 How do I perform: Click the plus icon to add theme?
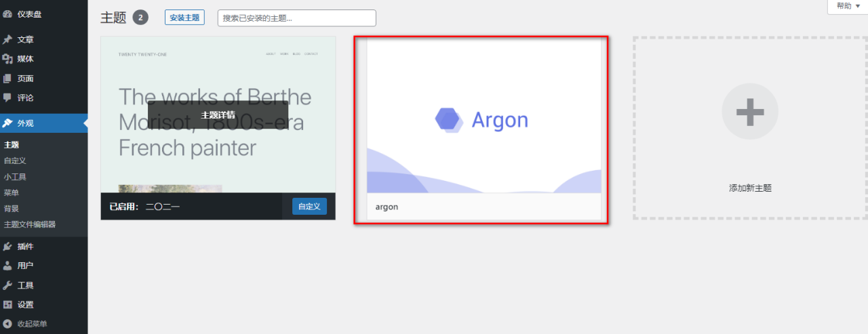[750, 112]
